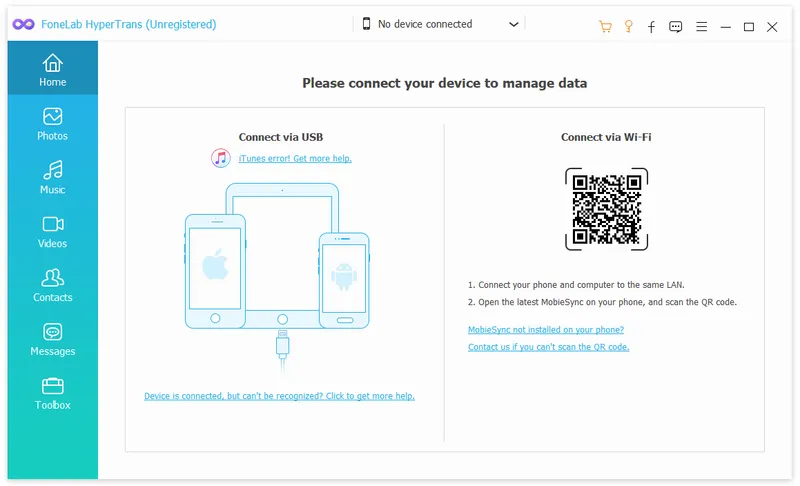Viewport: 800px width, 486px height.
Task: Click the Android phone illustration
Action: click(x=344, y=280)
